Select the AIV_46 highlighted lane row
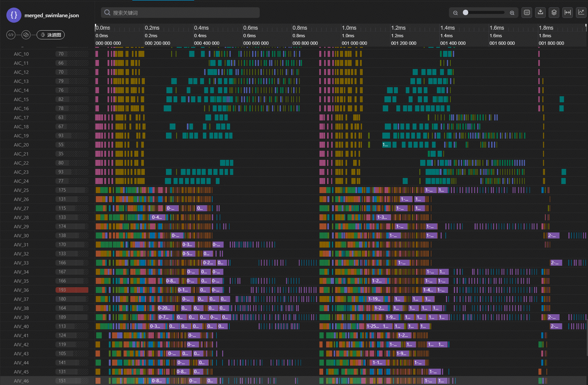 pyautogui.click(x=21, y=381)
